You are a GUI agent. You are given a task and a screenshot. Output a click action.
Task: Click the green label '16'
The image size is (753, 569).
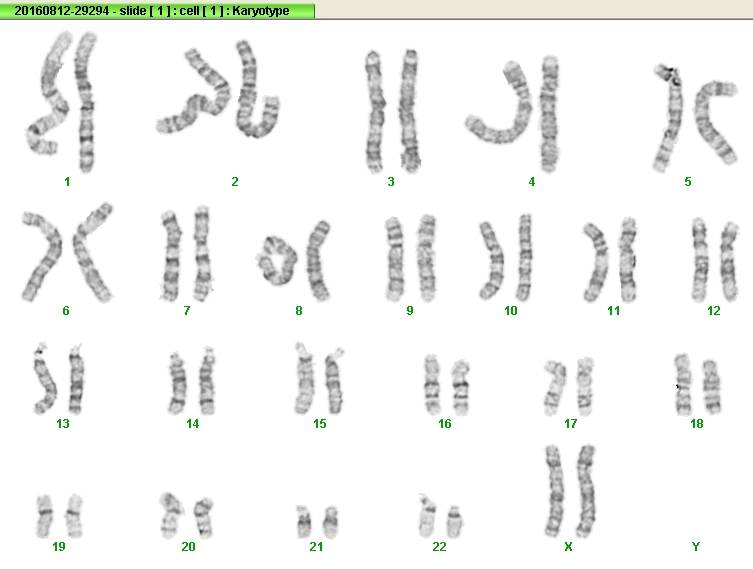pyautogui.click(x=445, y=424)
